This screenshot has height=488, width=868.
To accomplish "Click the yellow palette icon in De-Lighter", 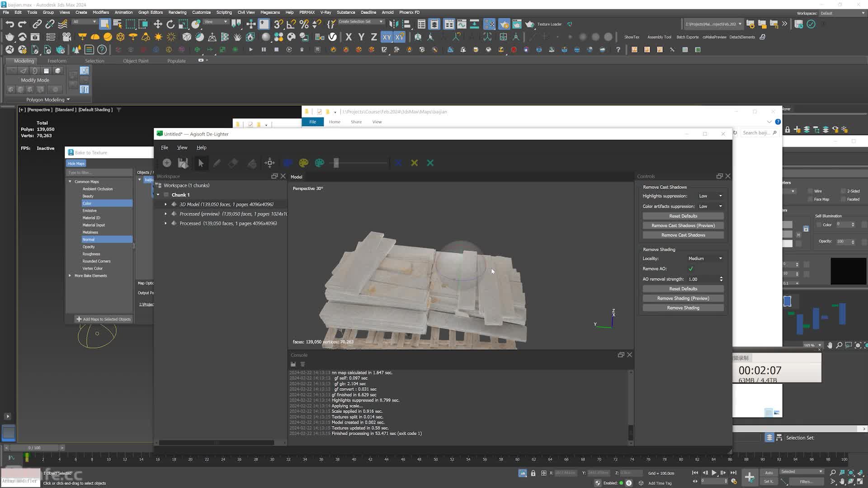I will coord(304,163).
